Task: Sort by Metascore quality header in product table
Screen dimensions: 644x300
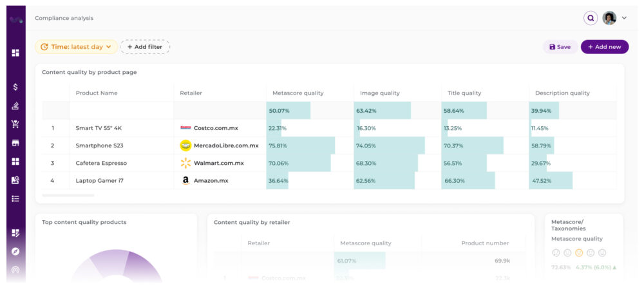Action: pyautogui.click(x=298, y=93)
